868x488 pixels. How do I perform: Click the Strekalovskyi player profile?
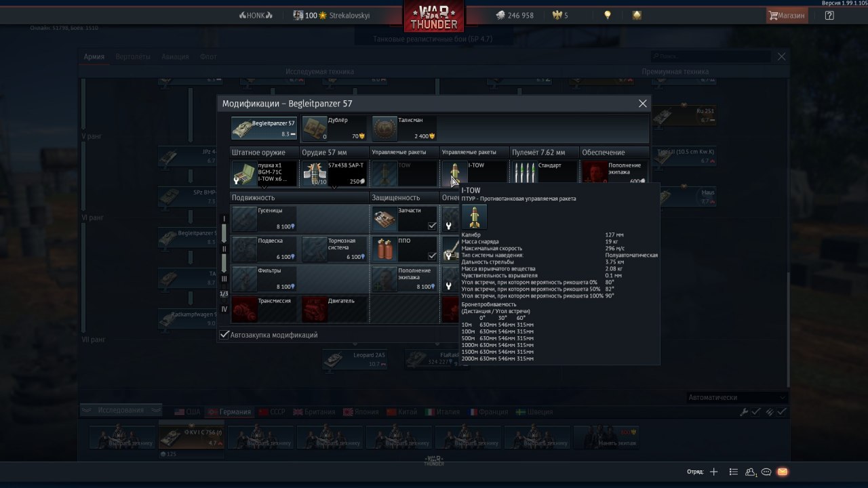tap(333, 15)
